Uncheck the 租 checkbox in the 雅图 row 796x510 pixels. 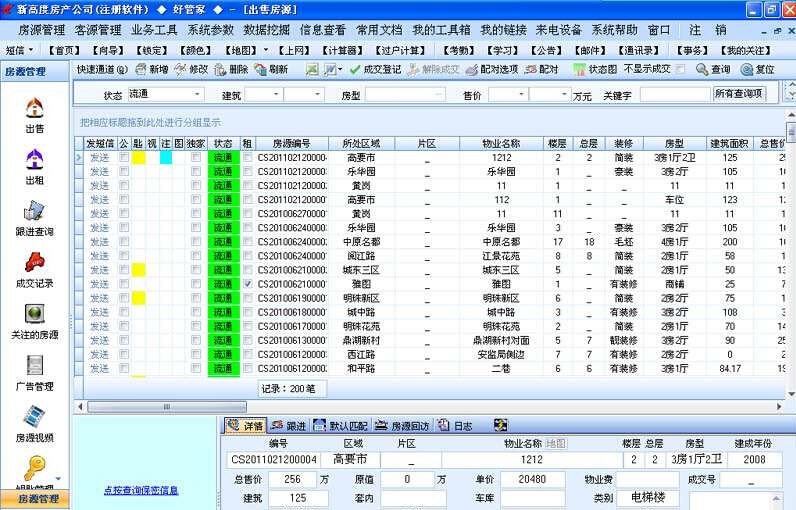[x=247, y=284]
